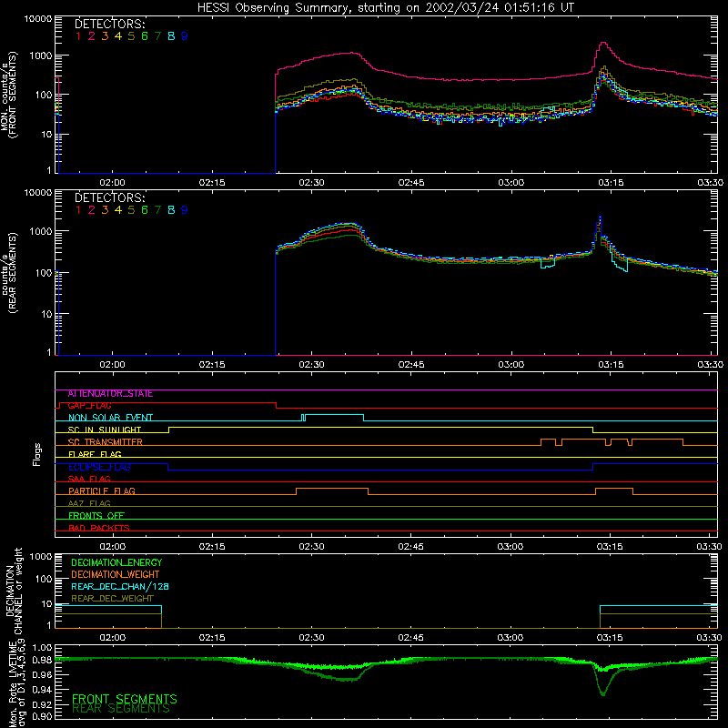Click olive detector 5 in the front segments legend
The image size is (728, 728).
[131, 36]
